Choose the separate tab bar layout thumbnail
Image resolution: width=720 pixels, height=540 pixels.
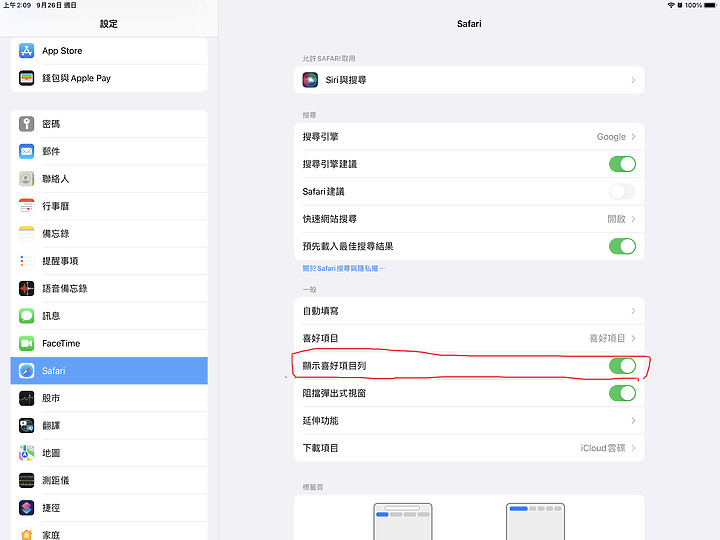403,522
